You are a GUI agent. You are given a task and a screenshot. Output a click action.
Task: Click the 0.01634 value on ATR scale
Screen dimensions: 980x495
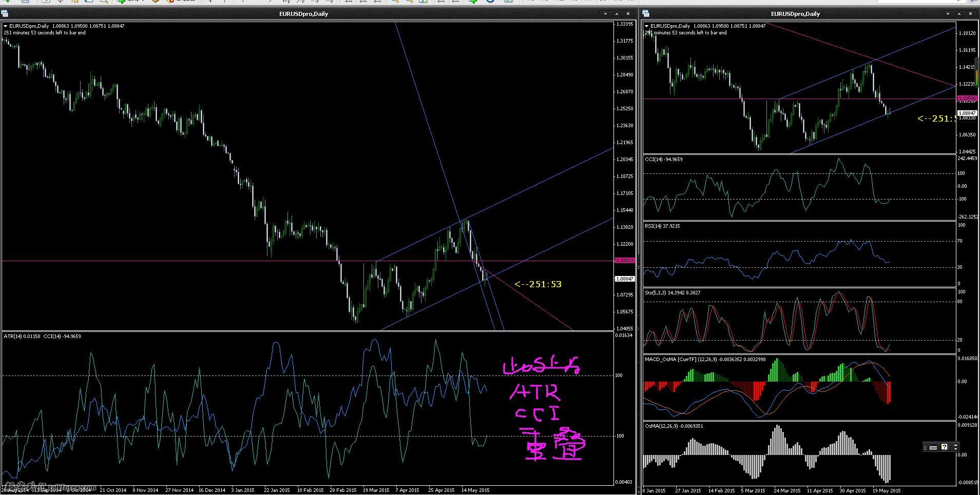[624, 335]
